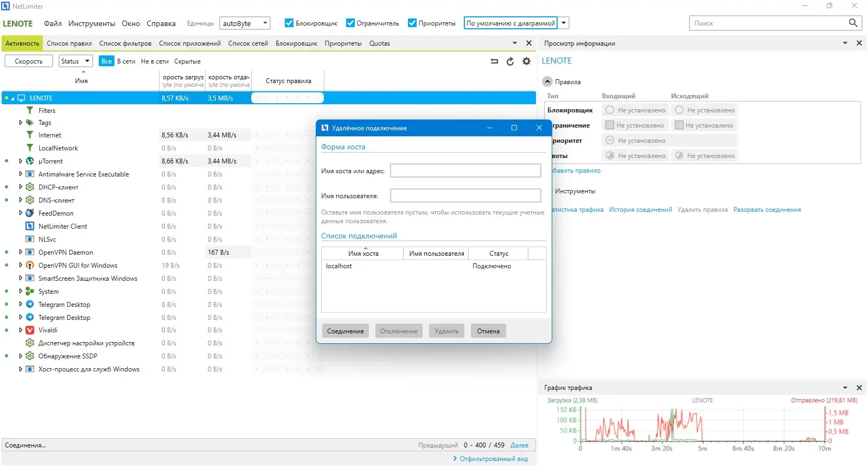Click the Tags icon in the tree
The height and width of the screenshot is (467, 868).
30,123
